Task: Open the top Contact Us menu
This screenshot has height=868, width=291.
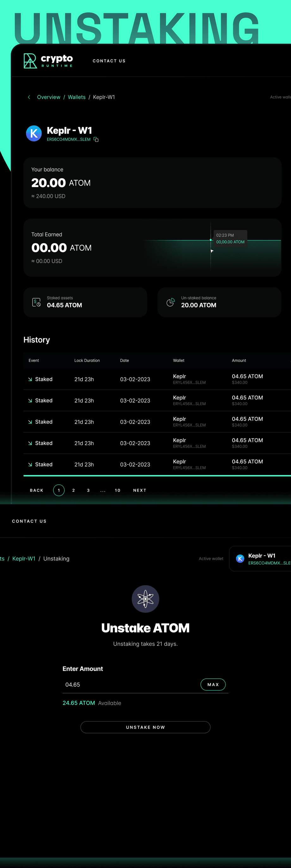Action: [x=109, y=61]
